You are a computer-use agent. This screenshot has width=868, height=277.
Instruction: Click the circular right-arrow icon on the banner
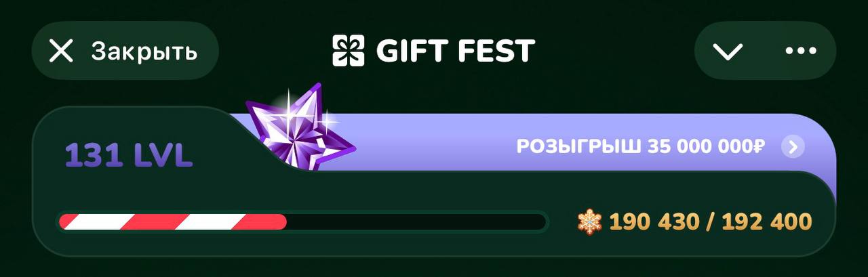pyautogui.click(x=793, y=146)
